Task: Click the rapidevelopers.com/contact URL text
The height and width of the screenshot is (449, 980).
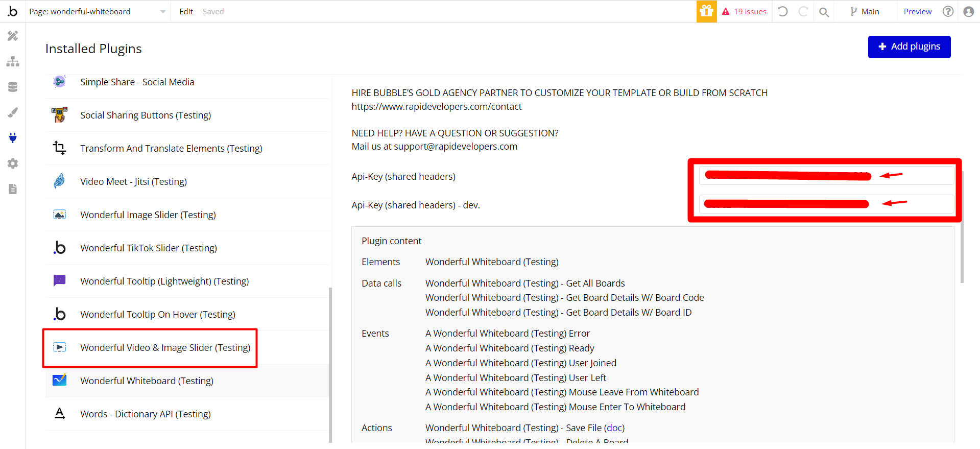Action: point(437,106)
